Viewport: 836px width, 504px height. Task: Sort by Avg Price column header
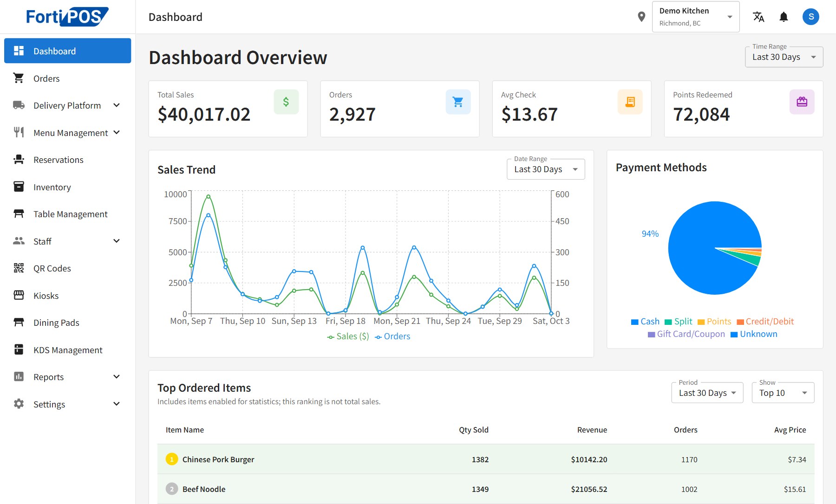(x=790, y=430)
